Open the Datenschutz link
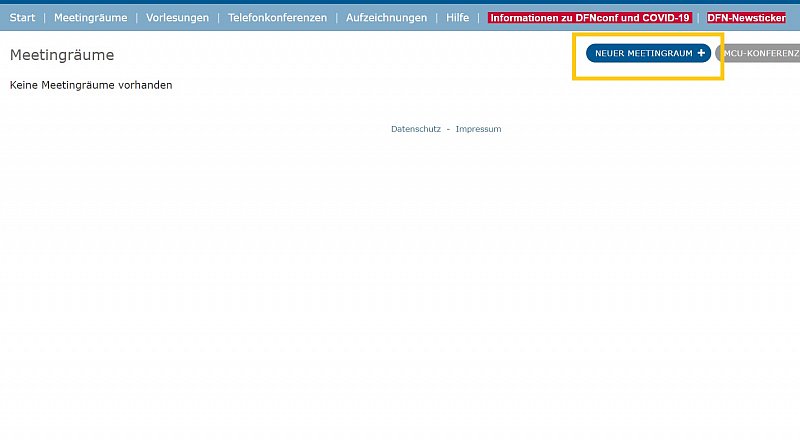Image resolution: width=800 pixels, height=442 pixels. click(x=416, y=129)
